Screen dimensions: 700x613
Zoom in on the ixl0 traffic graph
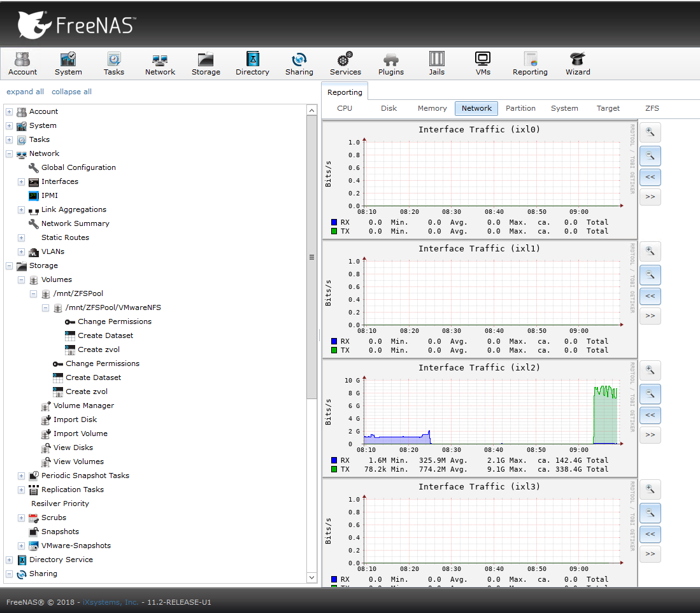coord(650,132)
